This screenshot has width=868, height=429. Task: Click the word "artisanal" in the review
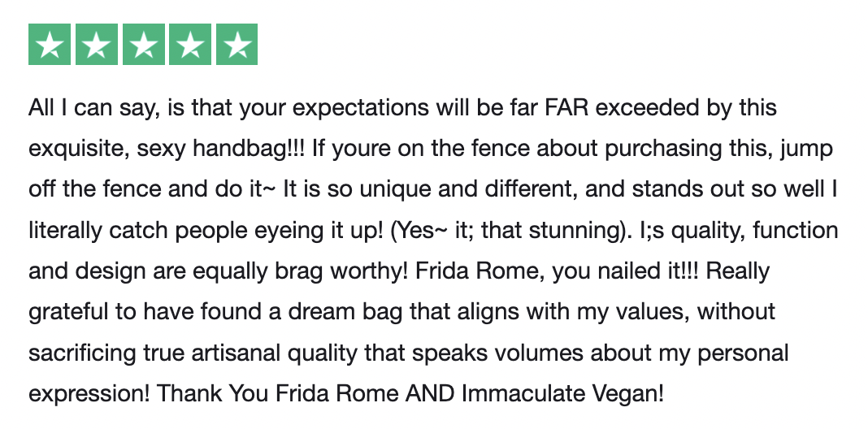[237, 353]
